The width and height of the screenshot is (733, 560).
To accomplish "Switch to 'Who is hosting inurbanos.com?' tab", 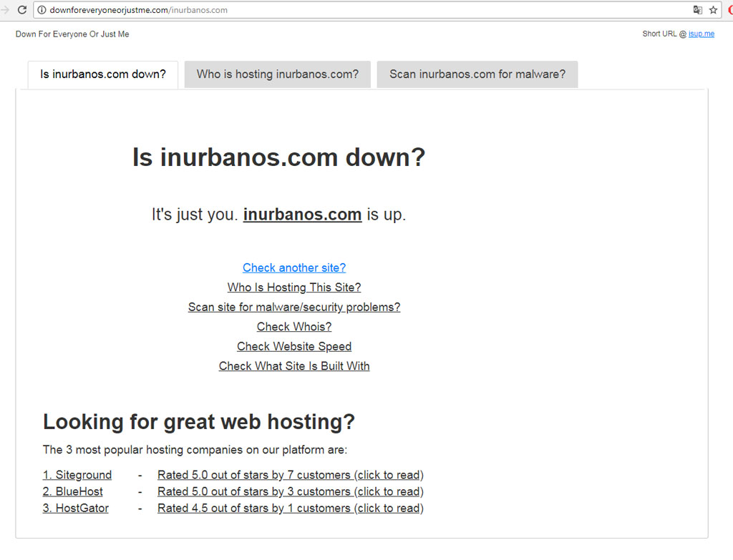I will point(278,74).
